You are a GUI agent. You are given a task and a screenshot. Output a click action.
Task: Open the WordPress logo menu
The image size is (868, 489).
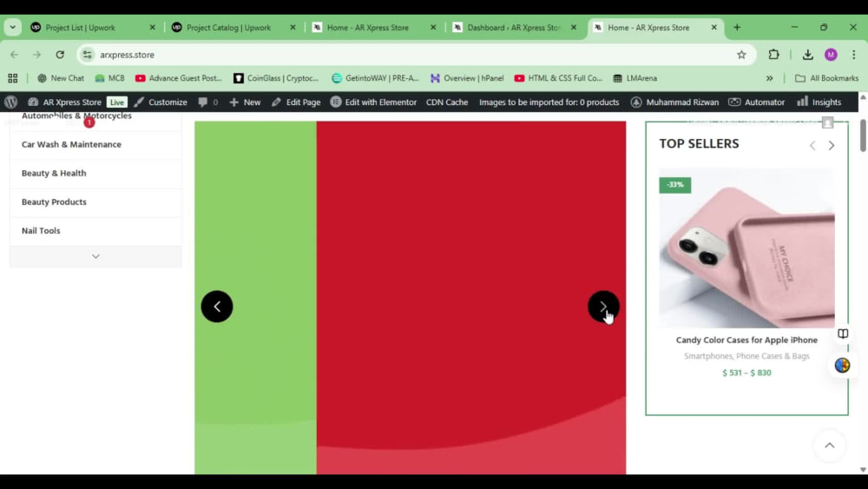(11, 102)
